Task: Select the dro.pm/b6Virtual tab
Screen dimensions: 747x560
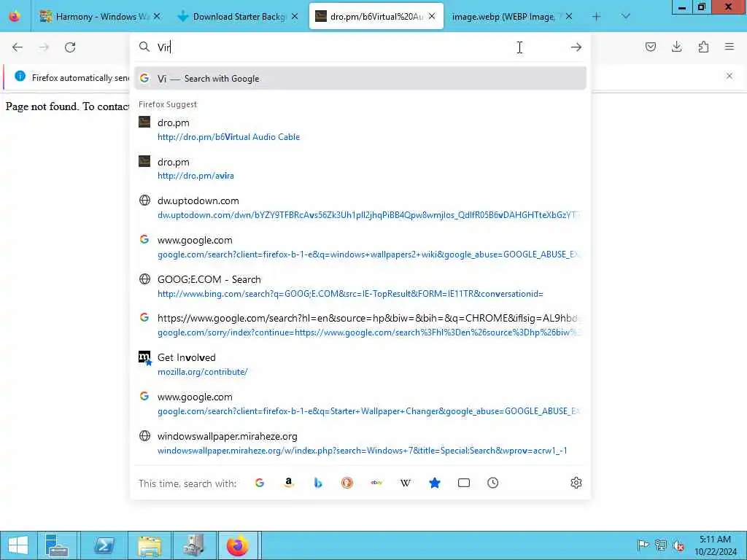Action: pos(376,17)
